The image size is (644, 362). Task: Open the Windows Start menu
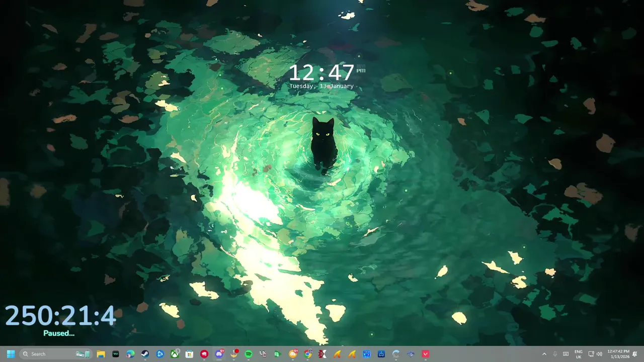click(11, 354)
